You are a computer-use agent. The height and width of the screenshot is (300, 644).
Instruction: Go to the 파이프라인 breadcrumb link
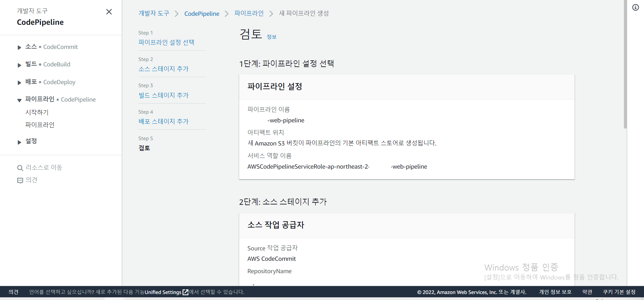click(249, 13)
